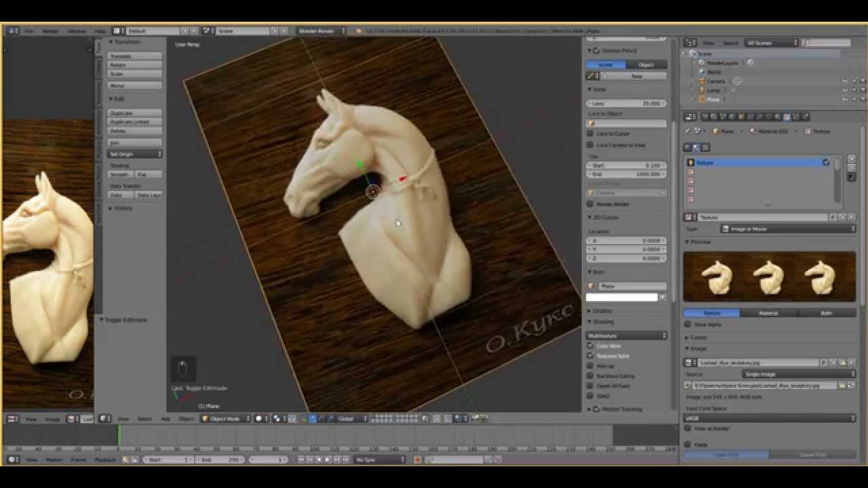Enable the Matcap checkbox
The height and width of the screenshot is (488, 868).
(x=590, y=366)
